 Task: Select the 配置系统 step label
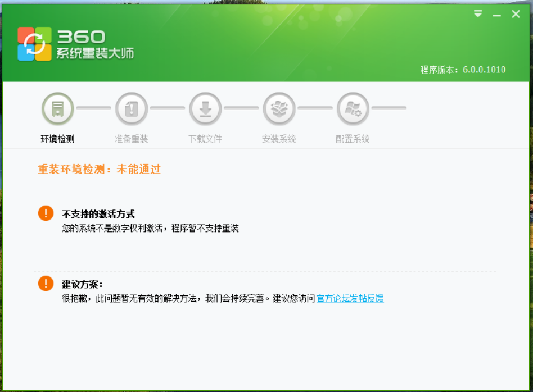tap(353, 139)
